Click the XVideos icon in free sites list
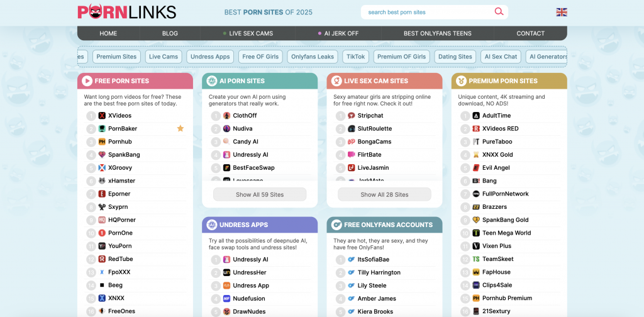The width and height of the screenshot is (644, 317). (102, 116)
